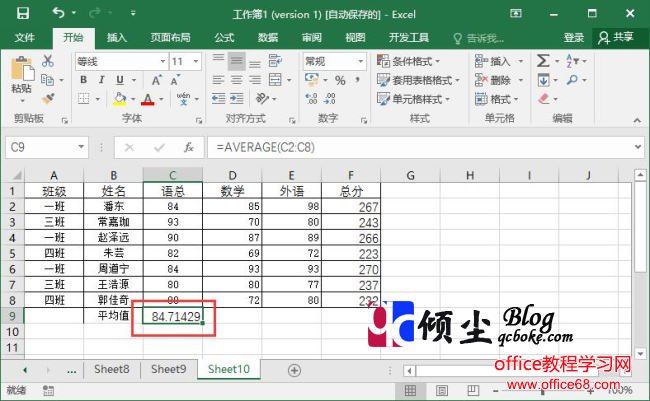Toggle bold formatting
Image resolution: width=650 pixels, height=401 pixels.
tap(83, 80)
